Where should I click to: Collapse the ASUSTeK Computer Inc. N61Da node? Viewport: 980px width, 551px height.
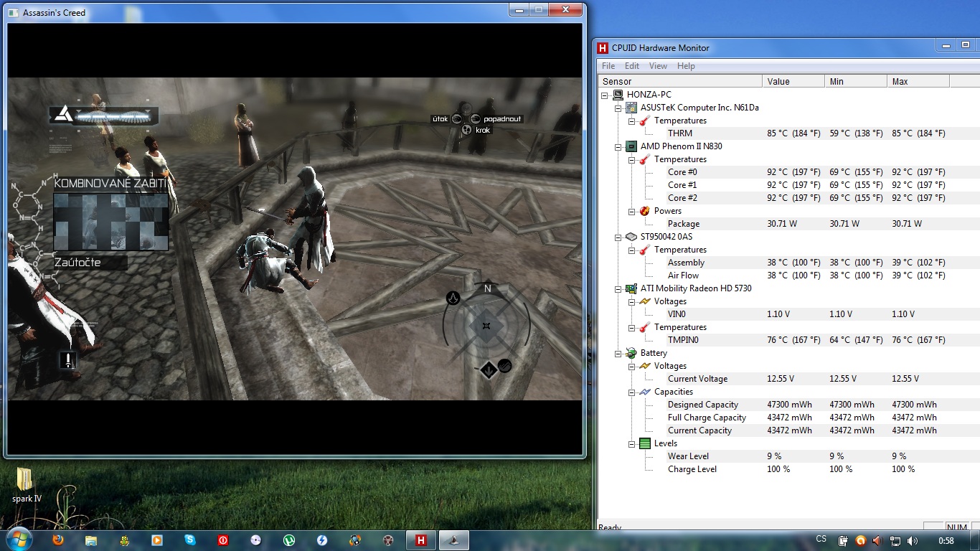pos(618,108)
